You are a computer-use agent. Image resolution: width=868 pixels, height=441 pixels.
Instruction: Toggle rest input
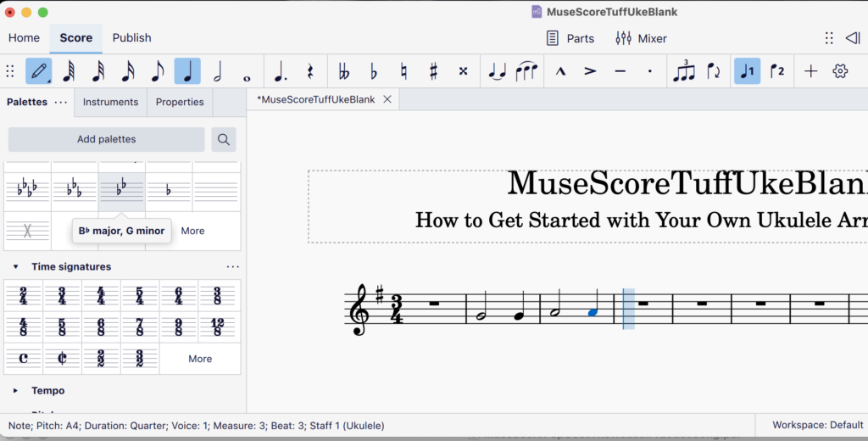[x=310, y=71]
